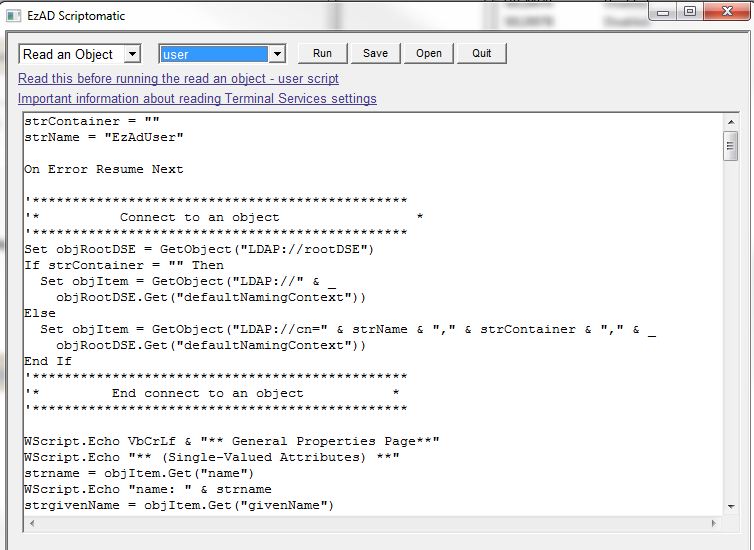Image resolution: width=754 pixels, height=550 pixels.
Task: Click the Single-Valued Attributes echo line
Action: pos(212,457)
